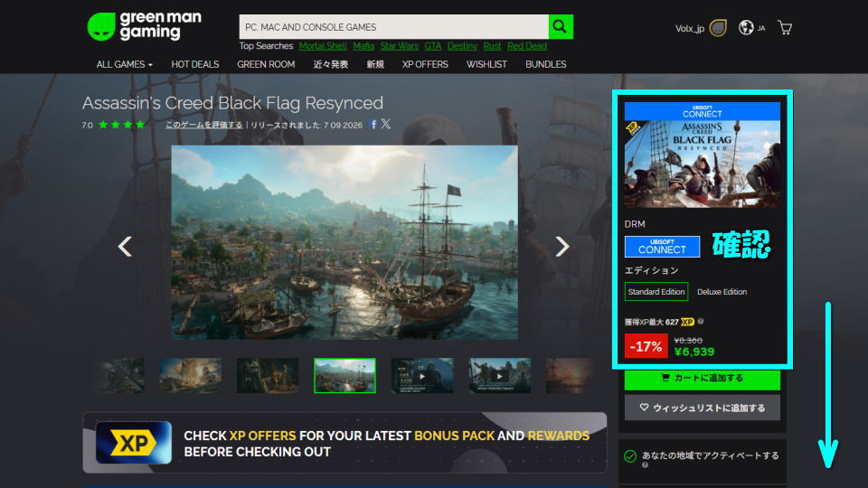Select the Standard Edition option

[656, 292]
